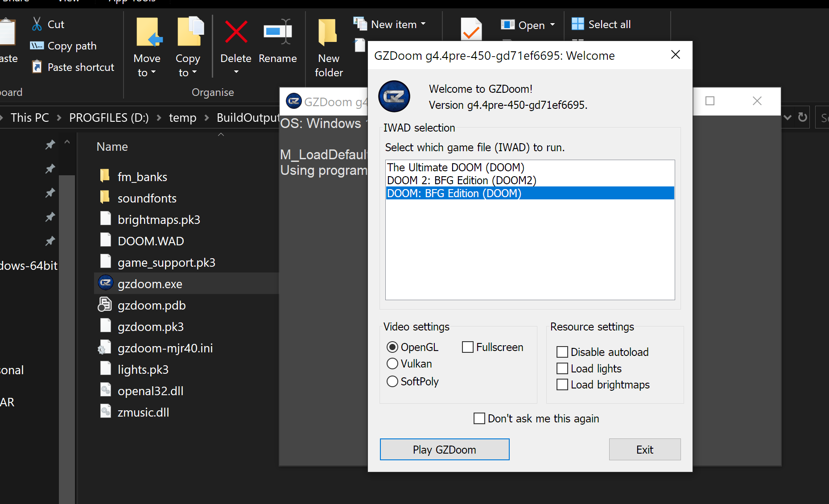Click the gzdoom.pk3 file name
The width and height of the screenshot is (829, 504).
[x=151, y=326]
